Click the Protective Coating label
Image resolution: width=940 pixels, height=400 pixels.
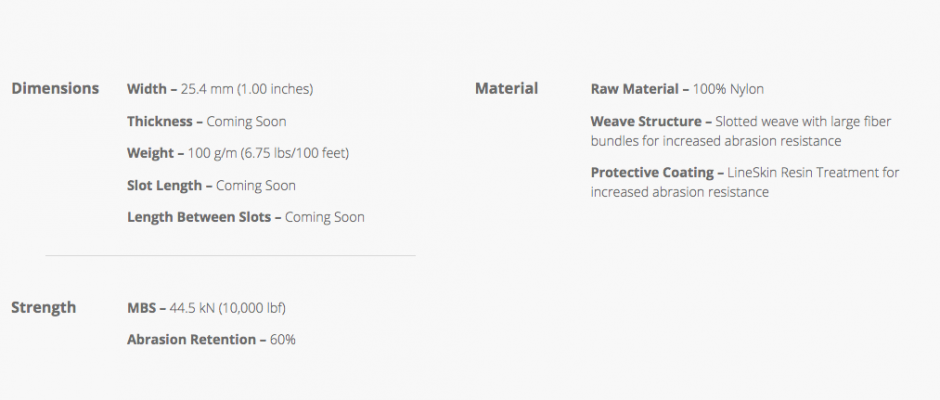(x=650, y=173)
